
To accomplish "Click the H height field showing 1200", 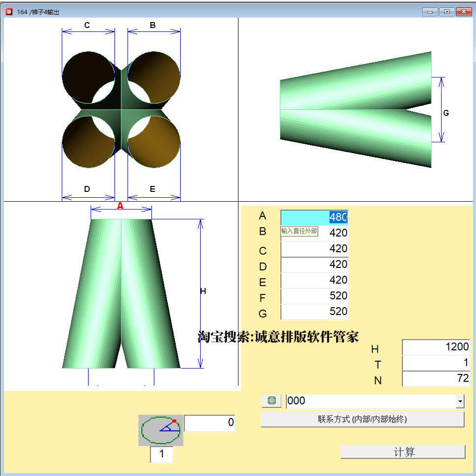I will pos(436,347).
